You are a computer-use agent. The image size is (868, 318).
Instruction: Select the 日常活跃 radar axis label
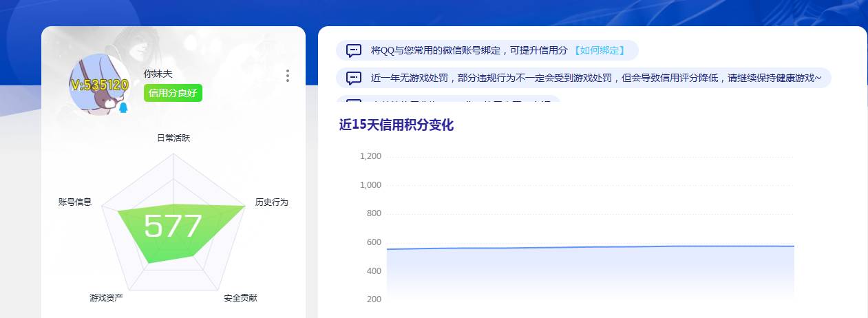pyautogui.click(x=173, y=138)
